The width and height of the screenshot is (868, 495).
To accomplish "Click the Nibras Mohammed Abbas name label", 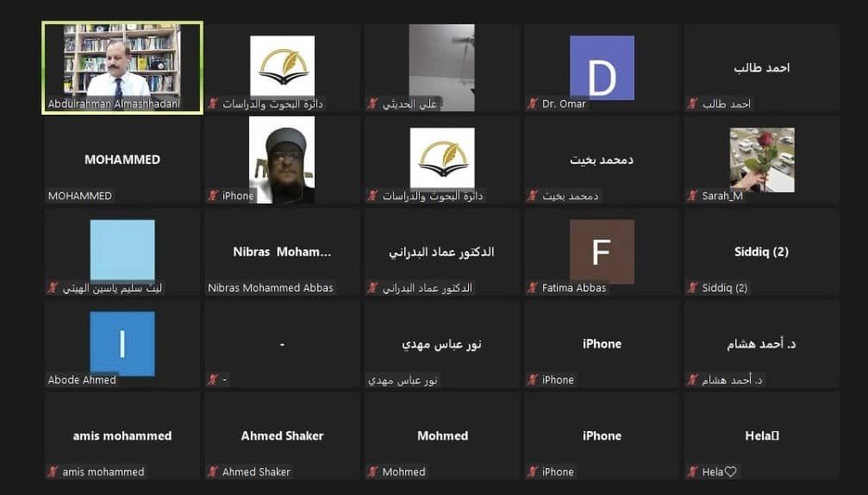I will pyautogui.click(x=271, y=288).
